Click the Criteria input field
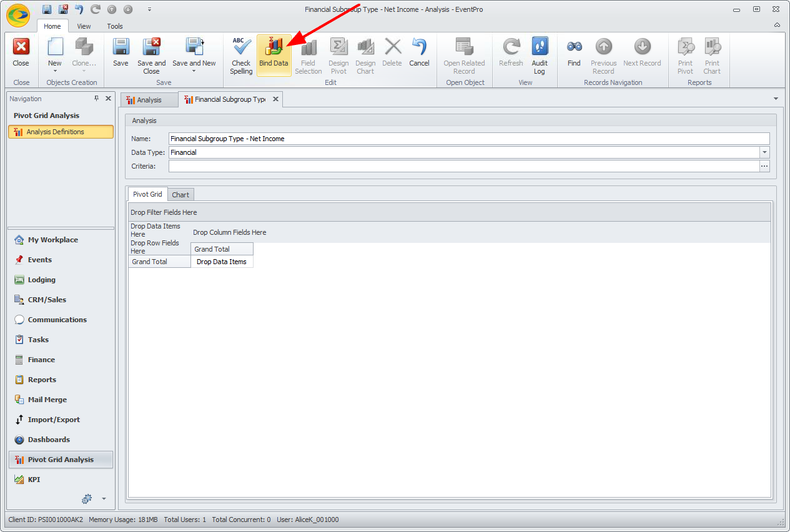Screen dimensions: 790x532 click(464, 166)
